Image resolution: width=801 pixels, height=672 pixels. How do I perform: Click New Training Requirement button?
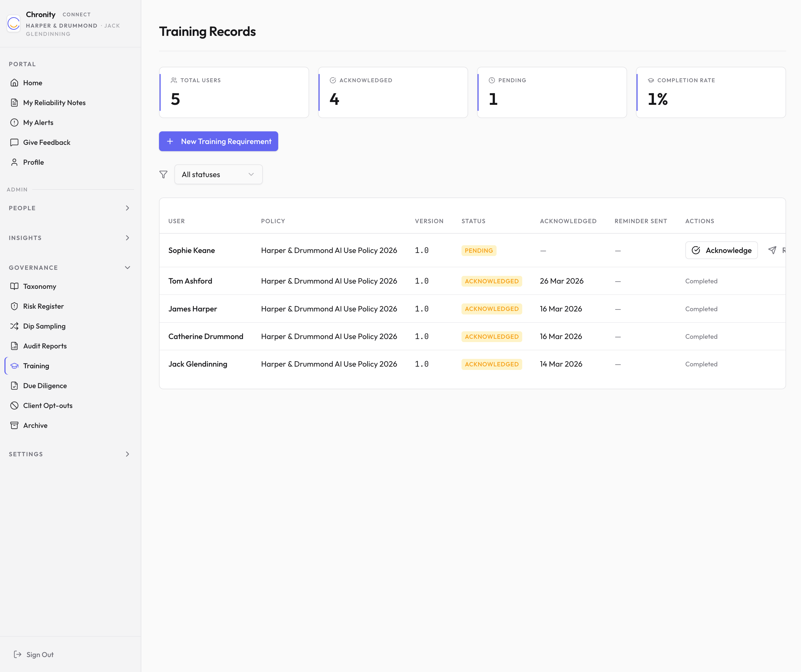tap(218, 142)
